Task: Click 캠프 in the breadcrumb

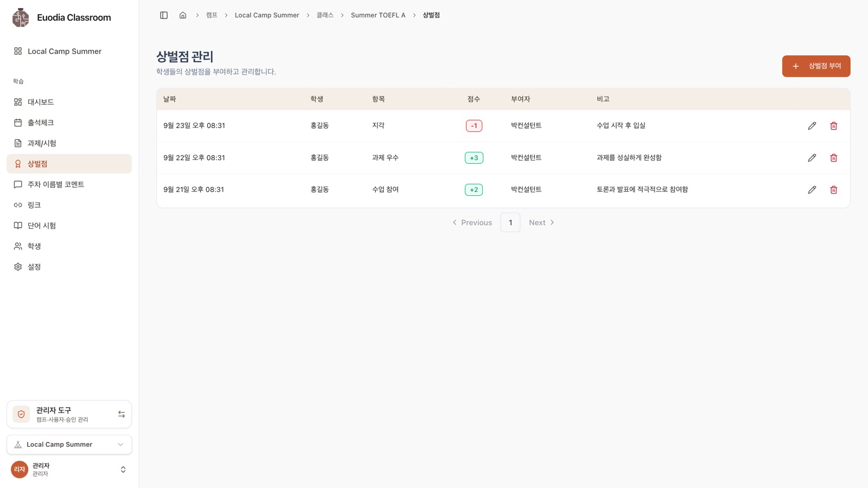Action: (212, 15)
